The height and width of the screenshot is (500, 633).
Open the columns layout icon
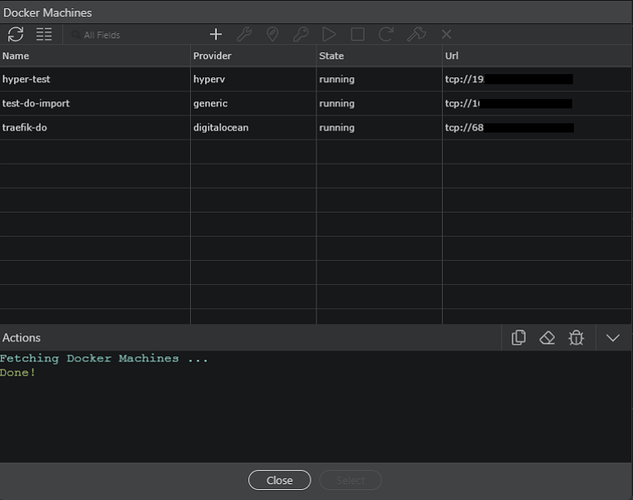click(44, 34)
